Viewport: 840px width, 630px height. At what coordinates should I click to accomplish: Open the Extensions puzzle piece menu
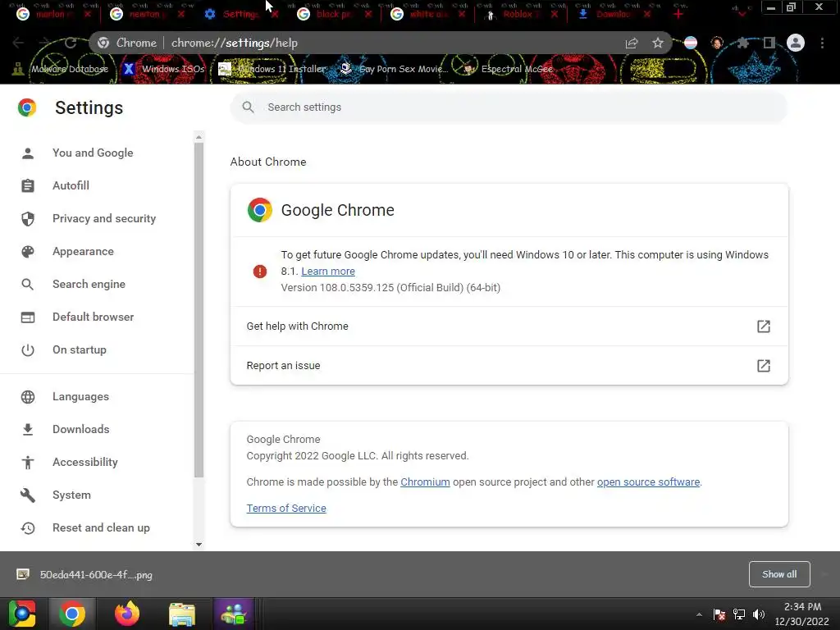[742, 43]
